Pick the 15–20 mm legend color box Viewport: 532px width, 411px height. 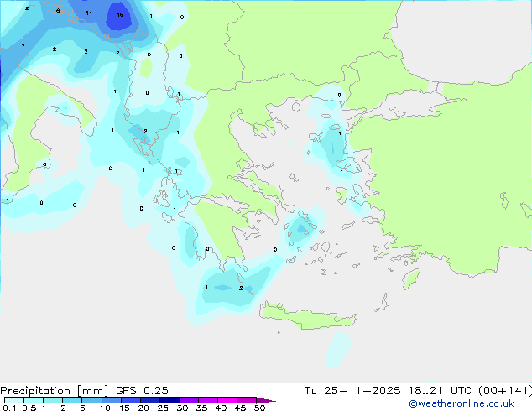click(x=131, y=400)
